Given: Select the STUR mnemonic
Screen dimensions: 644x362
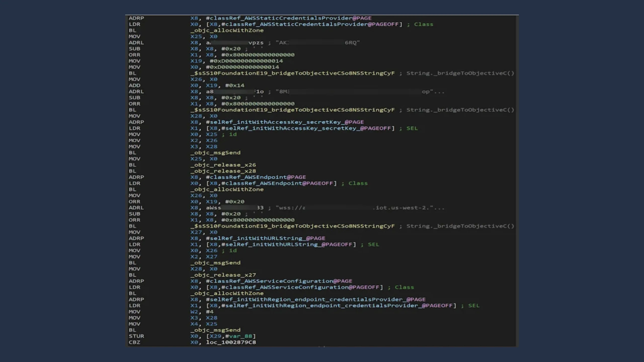Looking at the screenshot, I should [136, 336].
